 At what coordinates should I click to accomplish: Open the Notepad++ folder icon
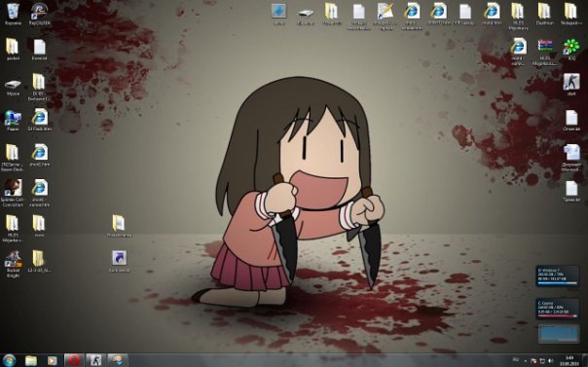point(571,14)
